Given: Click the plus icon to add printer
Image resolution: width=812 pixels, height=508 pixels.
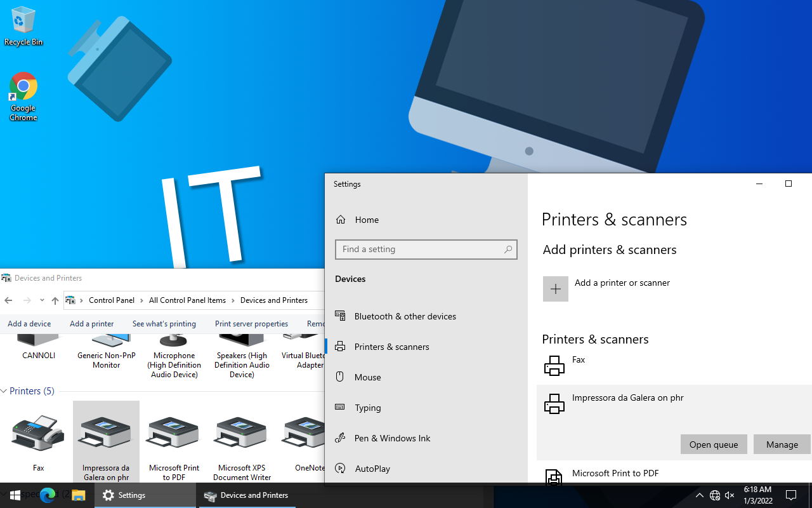Looking at the screenshot, I should pos(555,289).
